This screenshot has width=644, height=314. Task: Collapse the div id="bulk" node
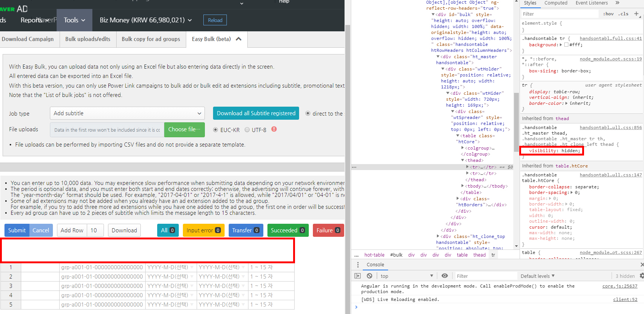point(433,15)
